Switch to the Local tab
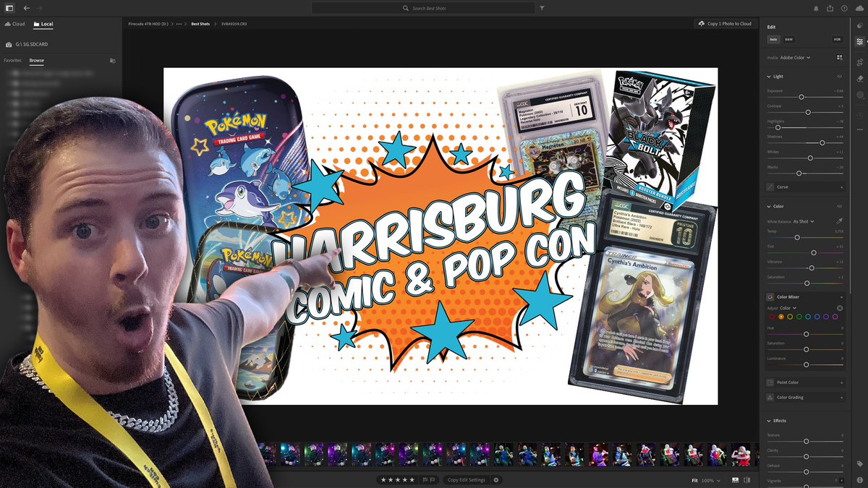This screenshot has height=488, width=868. tap(43, 24)
